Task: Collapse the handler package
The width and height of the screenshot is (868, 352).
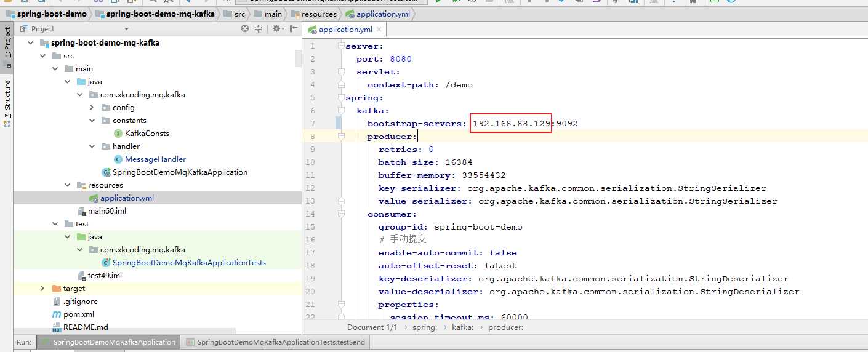Action: click(x=92, y=146)
